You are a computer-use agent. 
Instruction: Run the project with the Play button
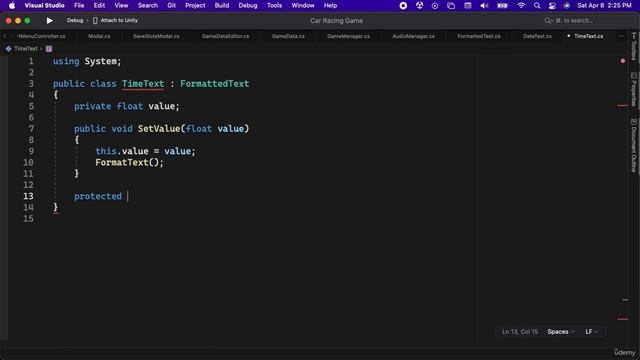(x=49, y=20)
